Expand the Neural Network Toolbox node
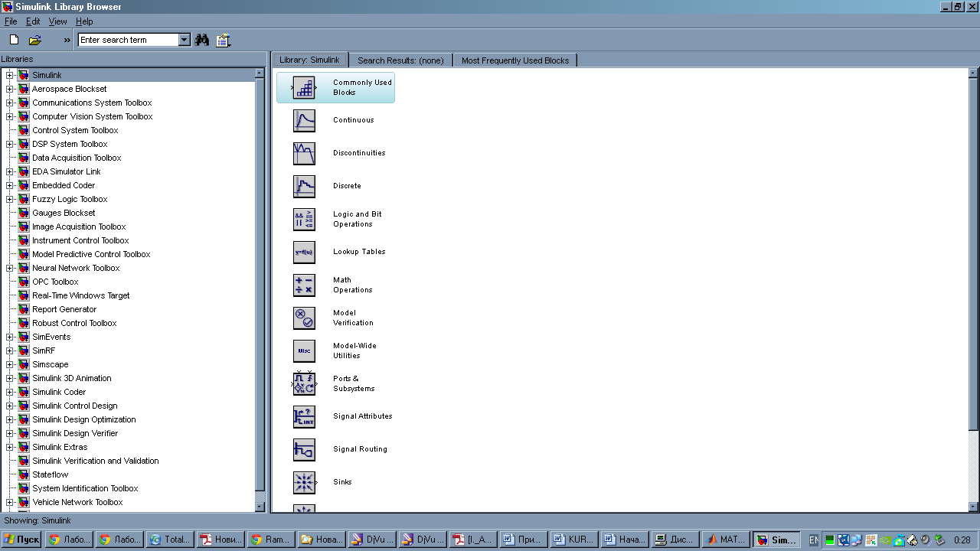The image size is (980, 551). coord(10,268)
